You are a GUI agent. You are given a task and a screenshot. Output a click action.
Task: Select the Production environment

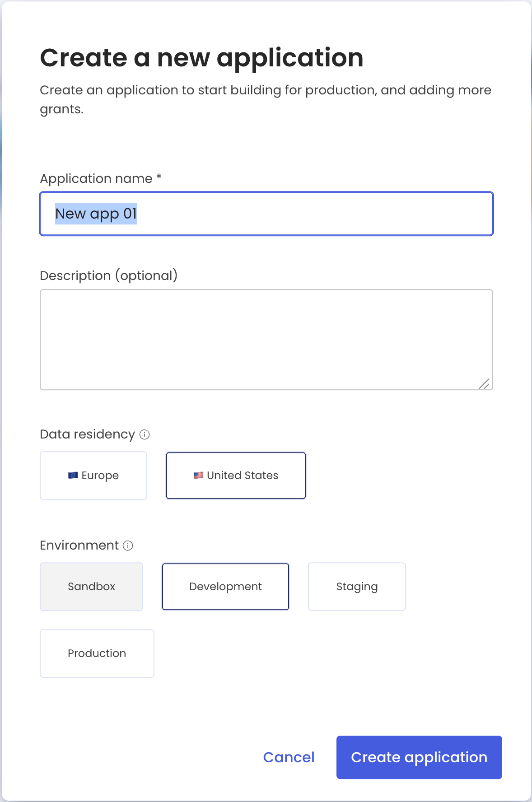click(x=97, y=653)
